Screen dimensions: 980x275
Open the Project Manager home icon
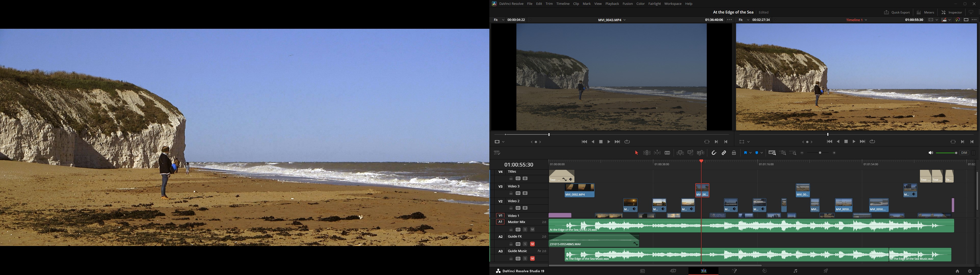[x=957, y=271]
